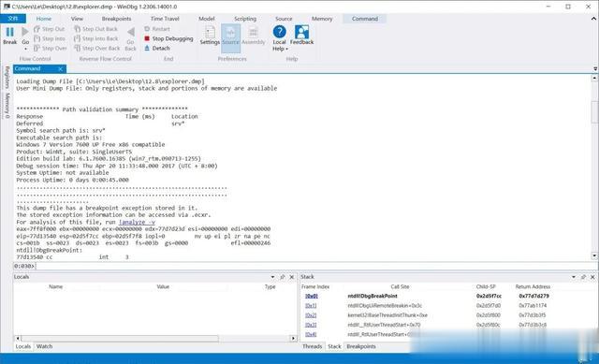The width and height of the screenshot is (599, 364).
Task: Expand the Go button dropdown arrow
Action: (x=25, y=49)
